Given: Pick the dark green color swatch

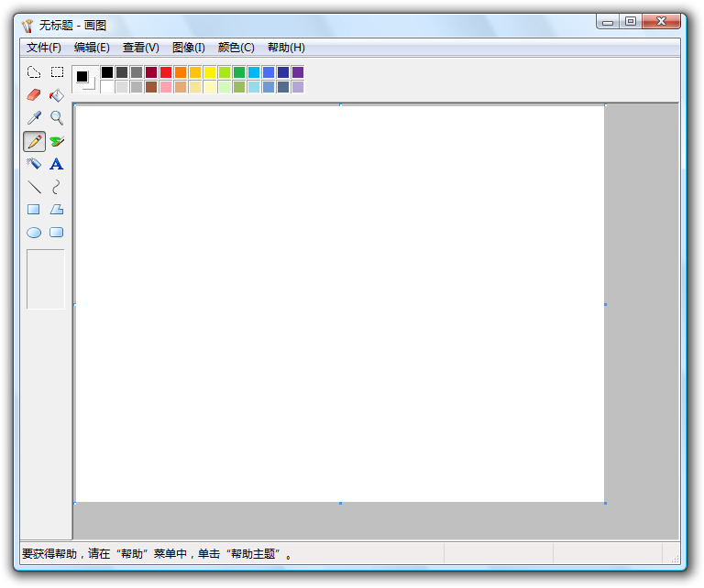Looking at the screenshot, I should pos(239,72).
